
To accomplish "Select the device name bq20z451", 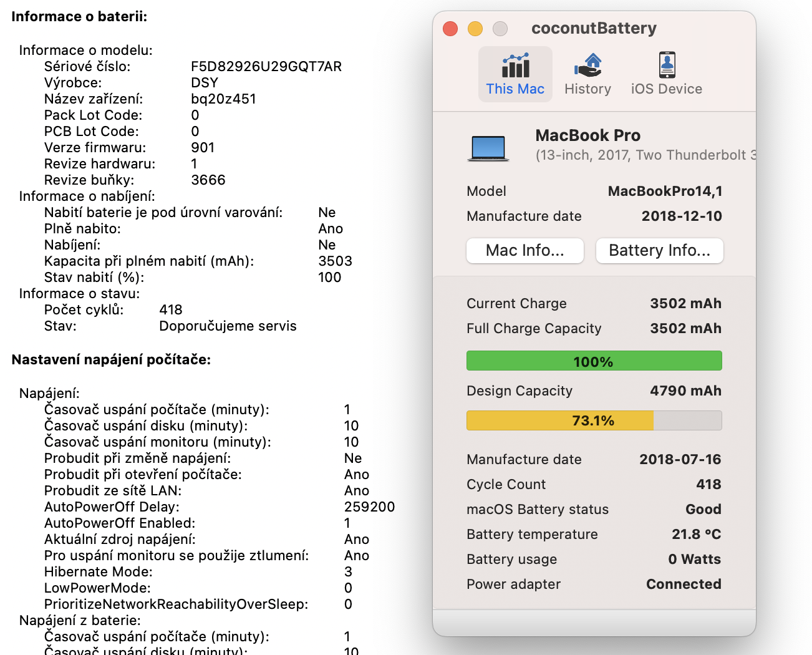I will [x=223, y=99].
